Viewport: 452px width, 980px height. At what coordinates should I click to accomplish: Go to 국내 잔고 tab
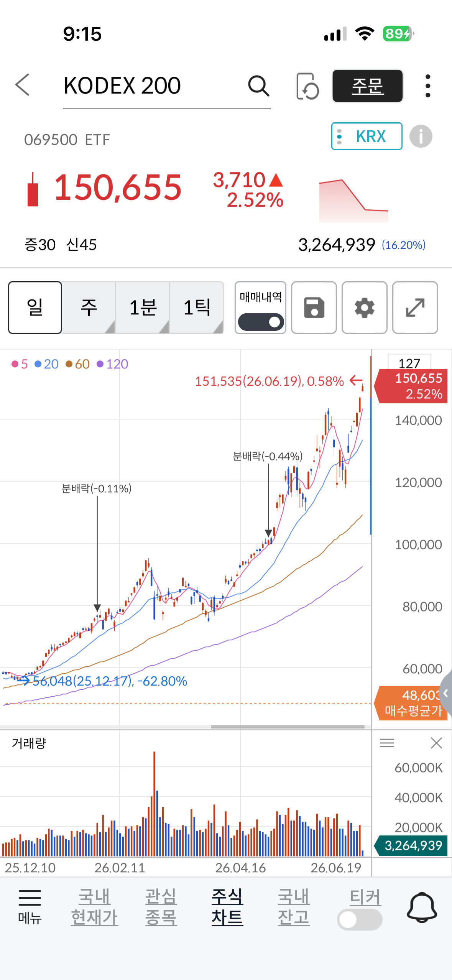[x=294, y=907]
